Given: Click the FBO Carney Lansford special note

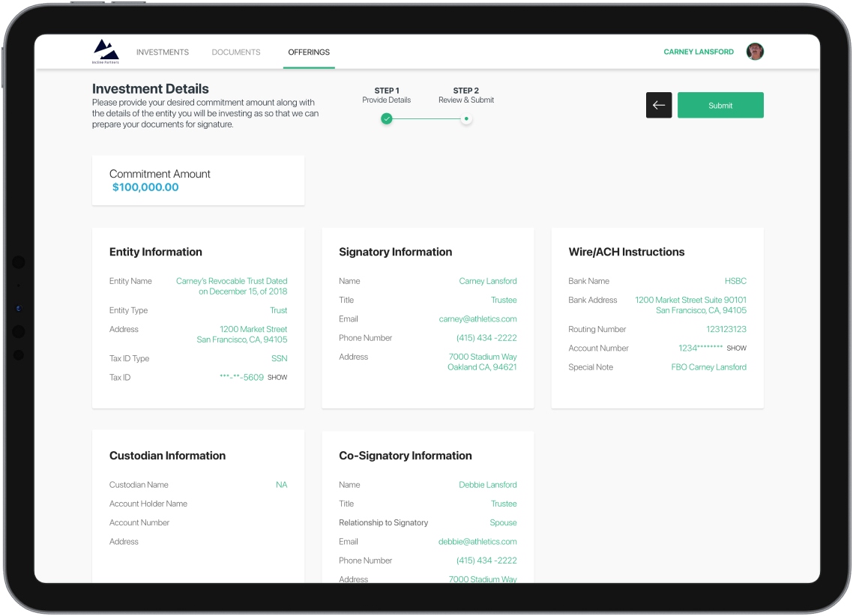Looking at the screenshot, I should pyautogui.click(x=708, y=367).
